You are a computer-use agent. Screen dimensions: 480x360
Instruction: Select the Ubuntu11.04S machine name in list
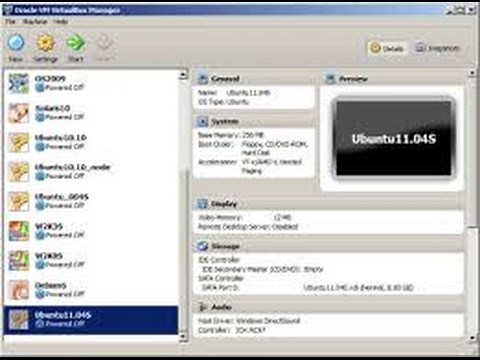(x=63, y=315)
